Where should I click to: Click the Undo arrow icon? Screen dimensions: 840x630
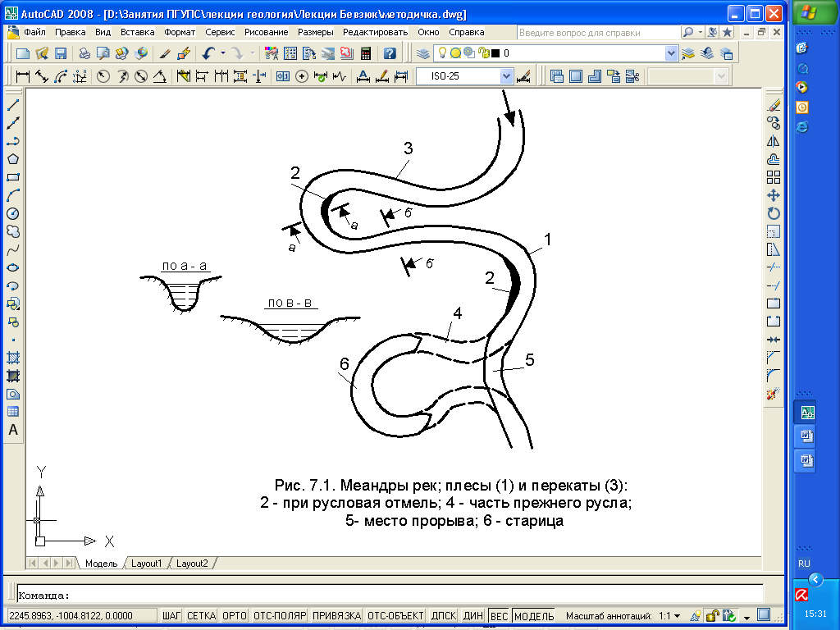pos(208,53)
